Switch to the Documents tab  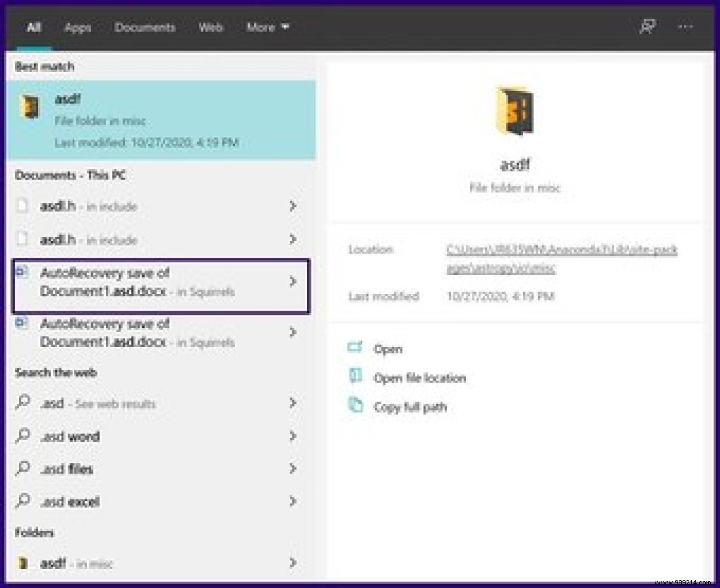(145, 28)
